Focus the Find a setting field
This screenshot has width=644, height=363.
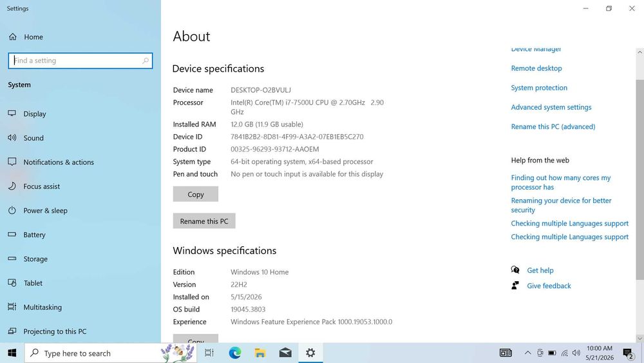[80, 61]
